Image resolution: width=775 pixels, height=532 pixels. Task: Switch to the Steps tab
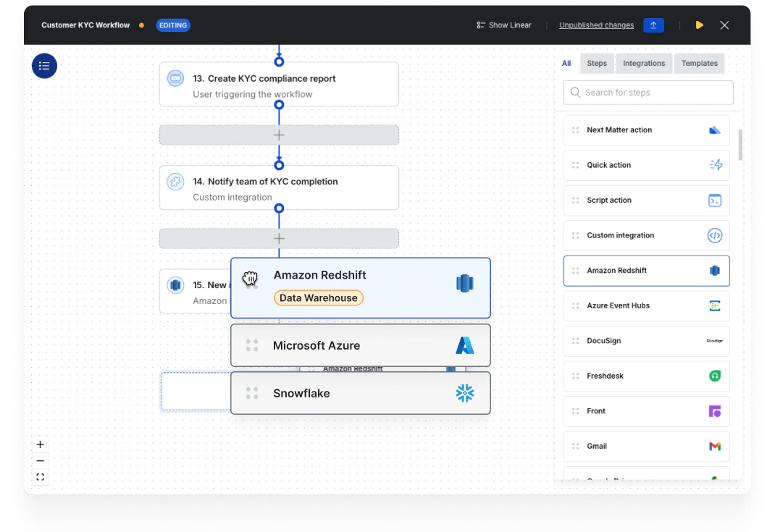point(597,63)
